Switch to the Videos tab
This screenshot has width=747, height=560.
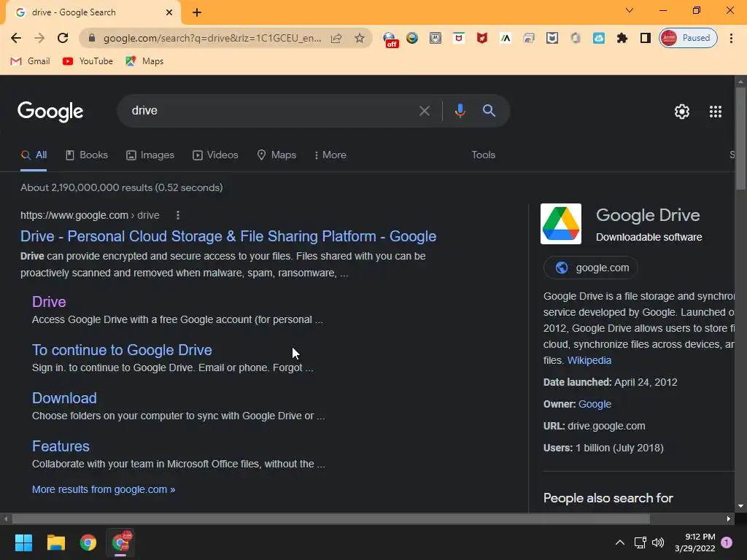[215, 155]
